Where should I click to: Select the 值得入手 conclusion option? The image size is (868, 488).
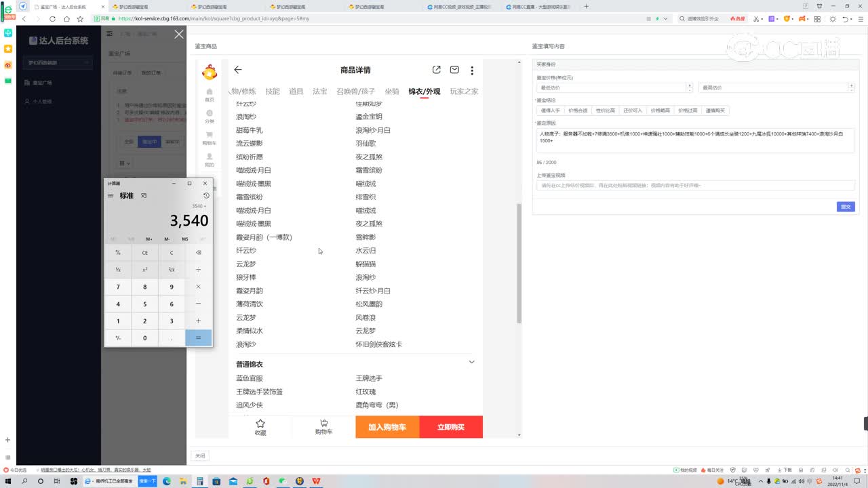coord(550,110)
